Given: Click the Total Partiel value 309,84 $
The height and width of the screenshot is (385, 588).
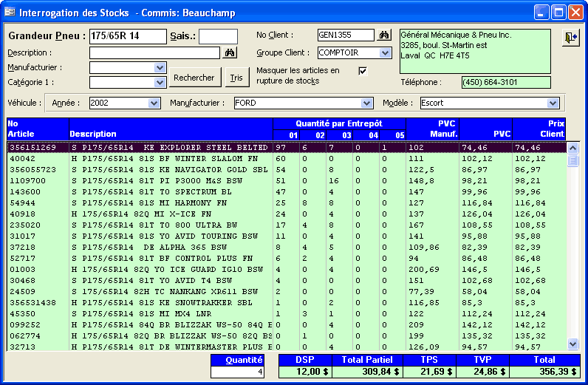Looking at the screenshot, I should coord(367,372).
